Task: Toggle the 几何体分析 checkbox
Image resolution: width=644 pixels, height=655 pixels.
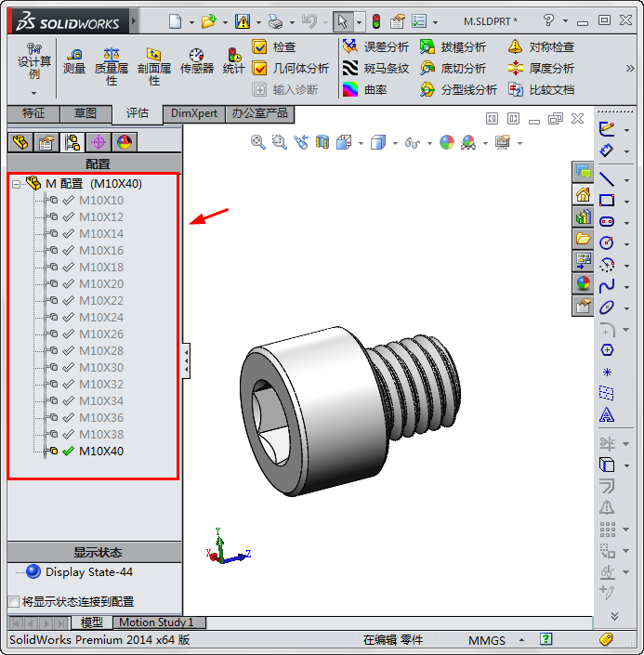Action: click(x=260, y=68)
